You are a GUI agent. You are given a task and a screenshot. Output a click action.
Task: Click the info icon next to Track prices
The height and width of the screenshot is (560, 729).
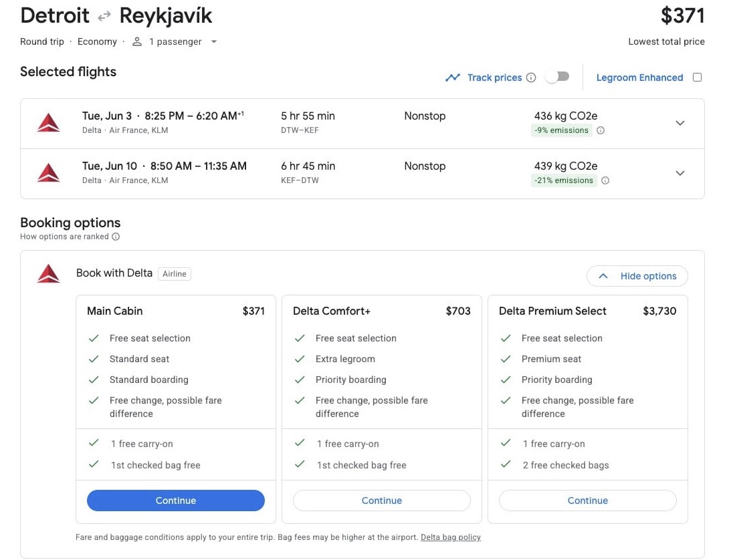(x=532, y=78)
